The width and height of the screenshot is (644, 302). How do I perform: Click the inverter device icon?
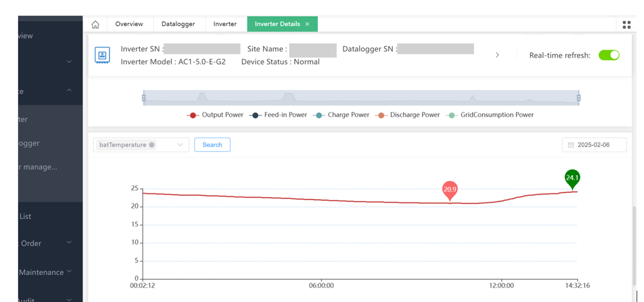pos(102,55)
